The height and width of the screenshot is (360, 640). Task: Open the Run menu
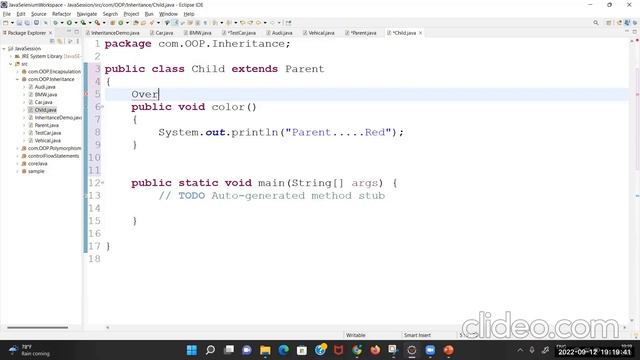coord(149,14)
